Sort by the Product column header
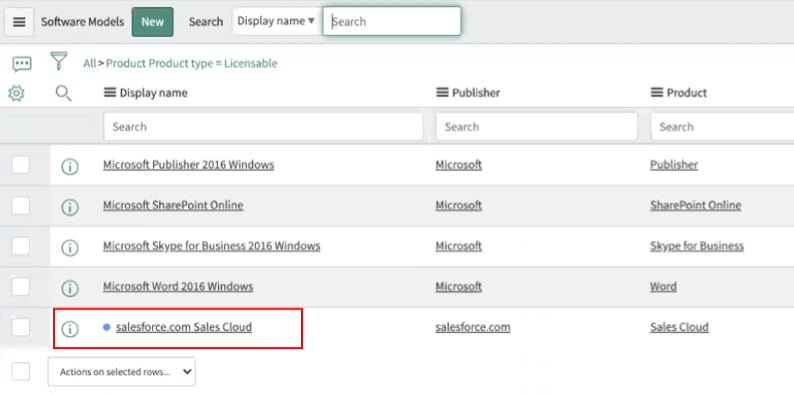Image resolution: width=794 pixels, height=394 pixels. tap(687, 93)
